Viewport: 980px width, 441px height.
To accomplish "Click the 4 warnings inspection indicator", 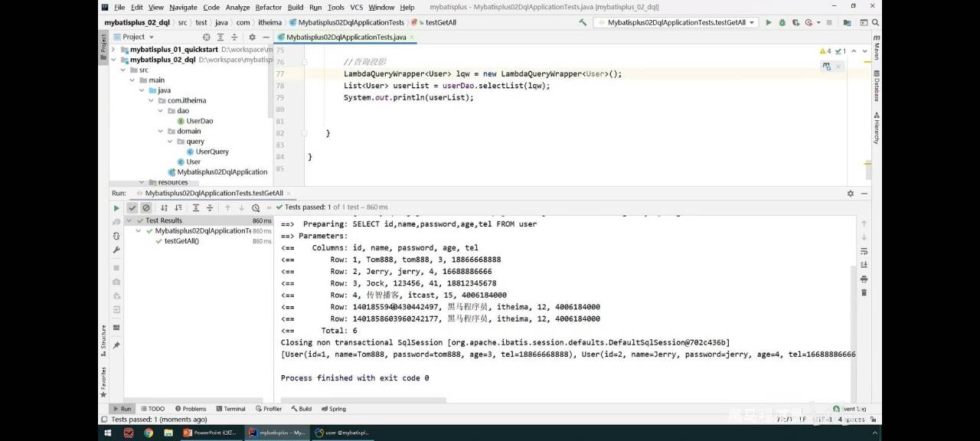I will tap(825, 51).
